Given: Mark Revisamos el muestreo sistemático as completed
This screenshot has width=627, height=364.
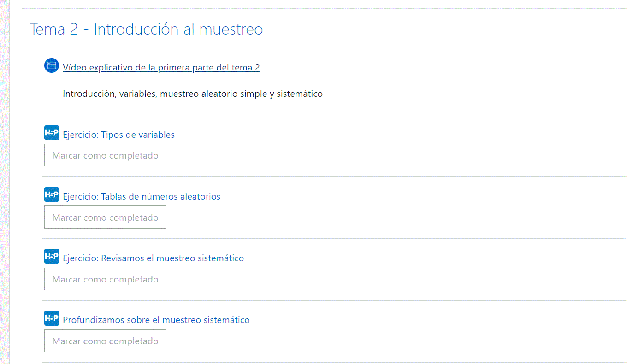Looking at the screenshot, I should (x=105, y=279).
